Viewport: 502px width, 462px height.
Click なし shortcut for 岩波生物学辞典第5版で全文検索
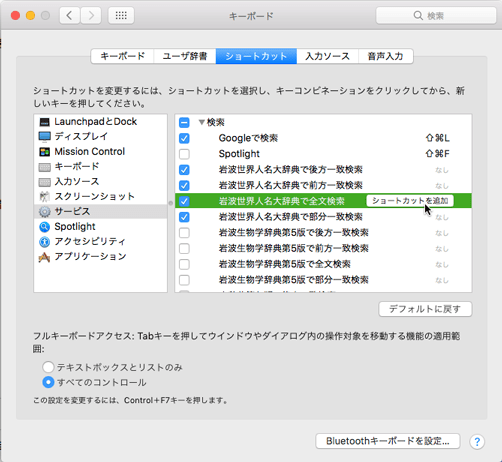tap(442, 265)
